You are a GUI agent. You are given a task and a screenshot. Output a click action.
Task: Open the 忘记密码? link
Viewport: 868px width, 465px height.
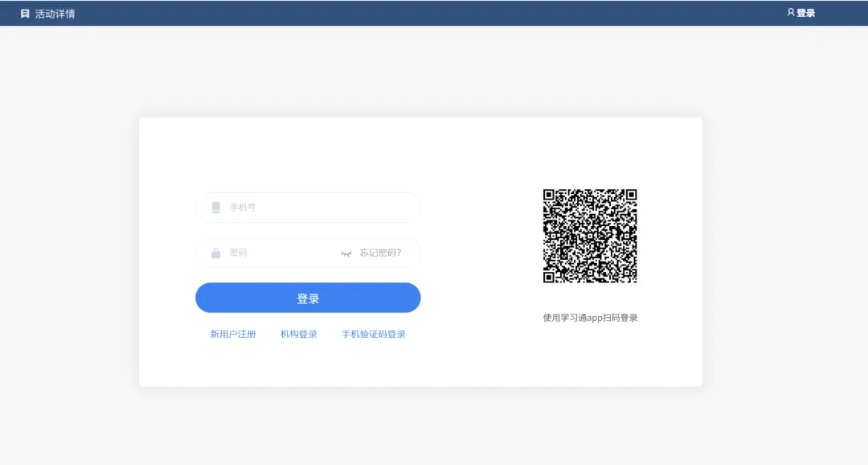click(380, 253)
